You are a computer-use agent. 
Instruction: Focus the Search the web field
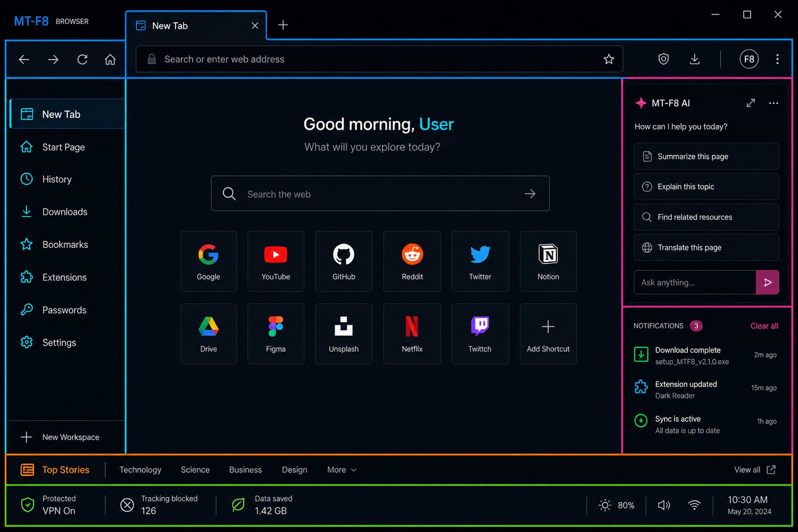tap(380, 194)
